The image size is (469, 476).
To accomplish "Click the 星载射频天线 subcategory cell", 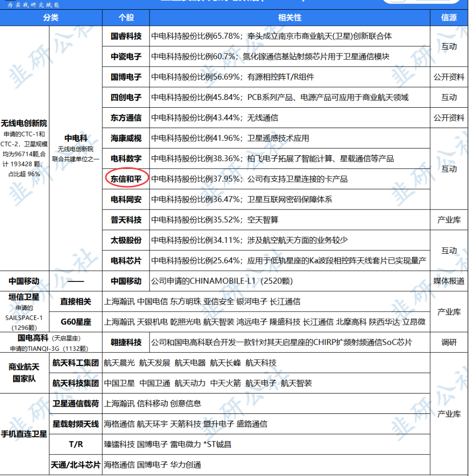I will click(76, 424).
